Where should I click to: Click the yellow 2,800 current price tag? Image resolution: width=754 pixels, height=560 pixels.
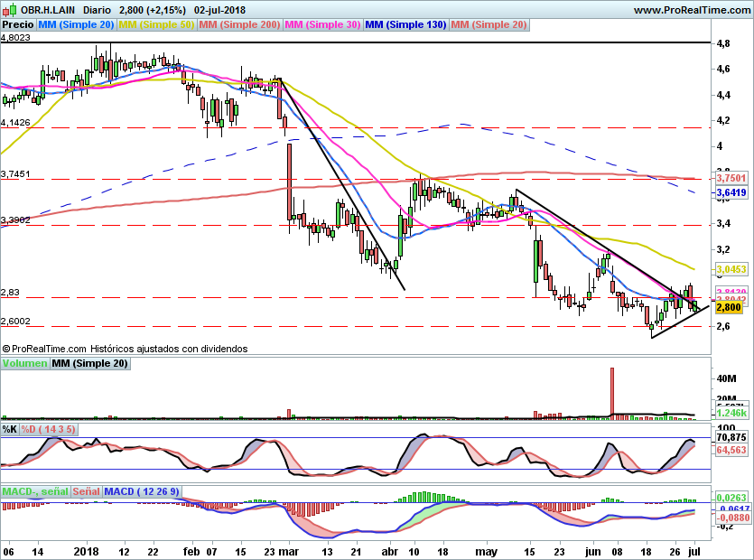click(728, 307)
